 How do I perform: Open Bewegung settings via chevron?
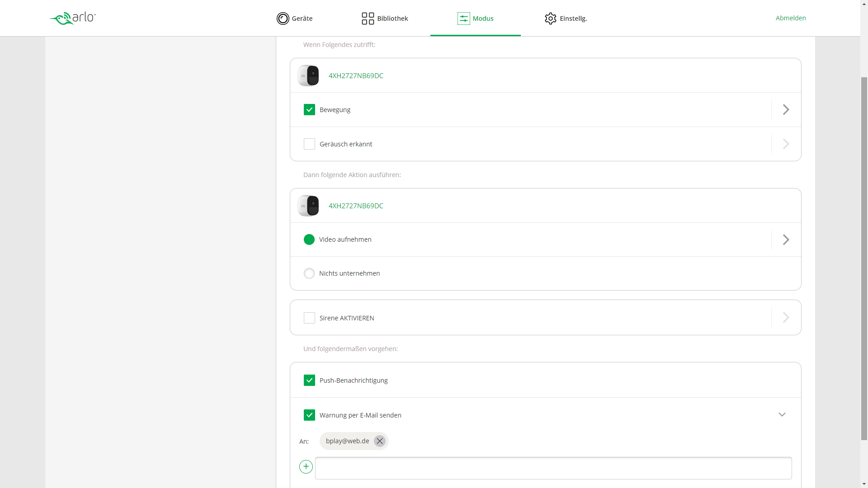click(x=786, y=110)
